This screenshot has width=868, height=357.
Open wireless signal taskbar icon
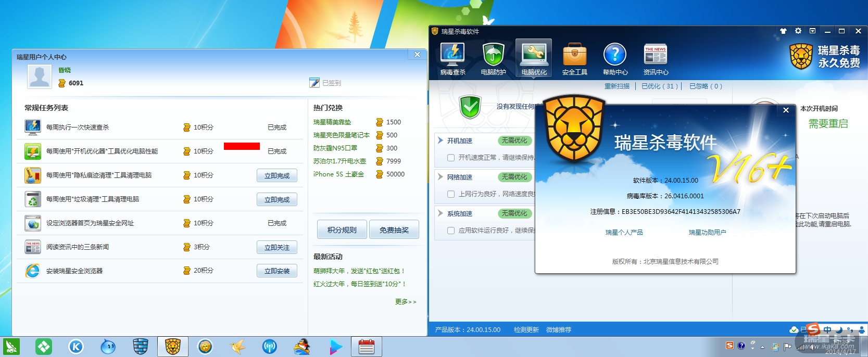(x=270, y=347)
